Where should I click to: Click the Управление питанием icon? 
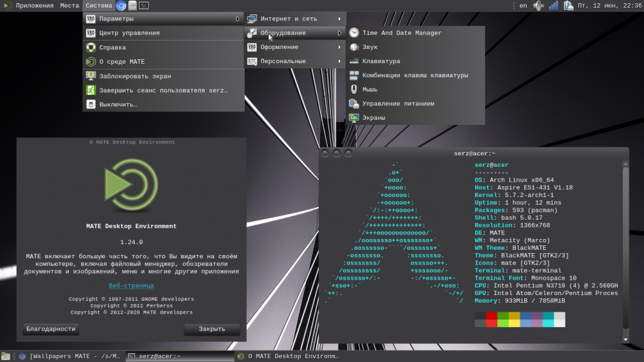354,104
